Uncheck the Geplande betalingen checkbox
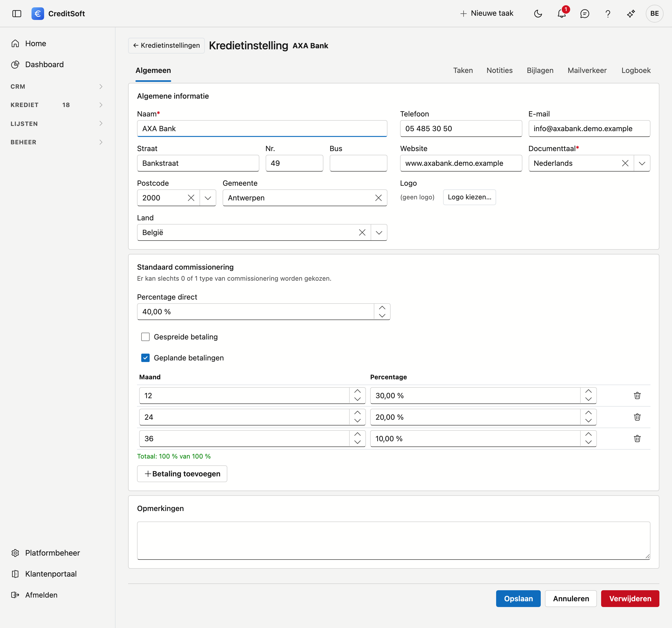 pyautogui.click(x=145, y=358)
